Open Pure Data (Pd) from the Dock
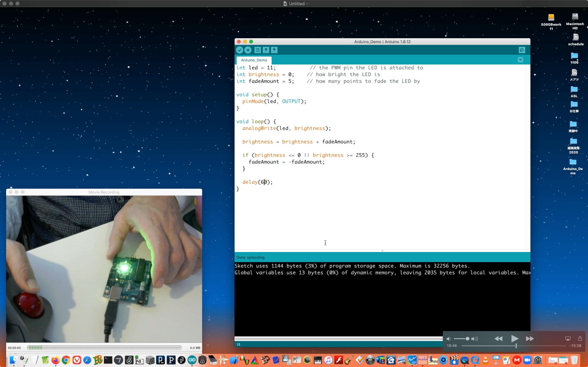Screen dimensions: 588x367 pyautogui.click(x=139, y=360)
